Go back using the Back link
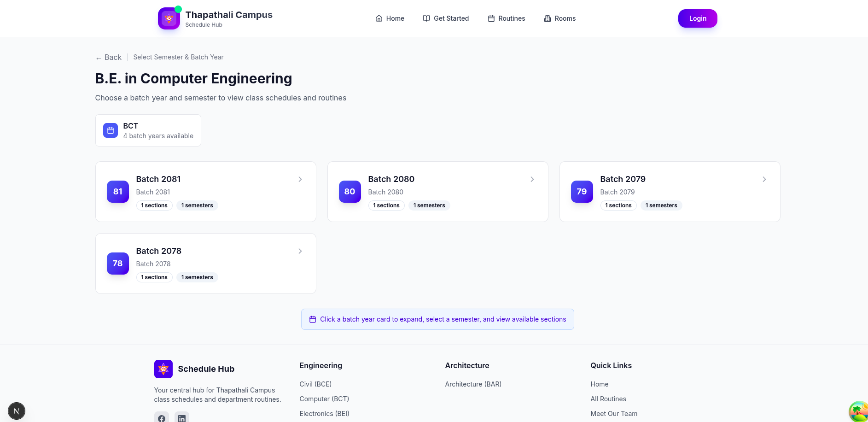Viewport: 868px width, 422px height. click(109, 57)
